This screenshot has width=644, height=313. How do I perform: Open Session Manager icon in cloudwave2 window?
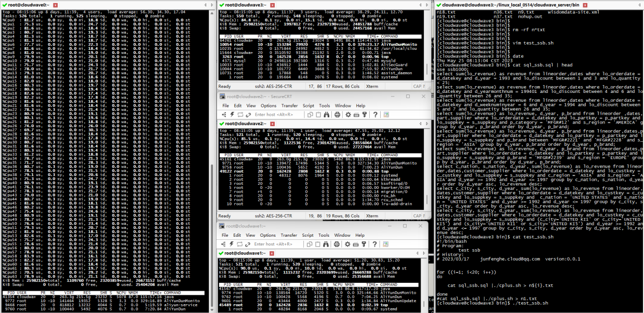(x=224, y=115)
